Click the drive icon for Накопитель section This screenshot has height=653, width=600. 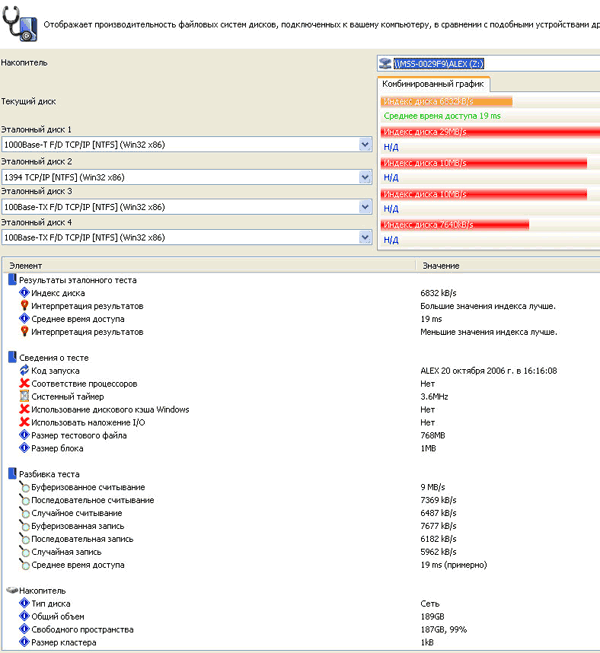pyautogui.click(x=12, y=591)
